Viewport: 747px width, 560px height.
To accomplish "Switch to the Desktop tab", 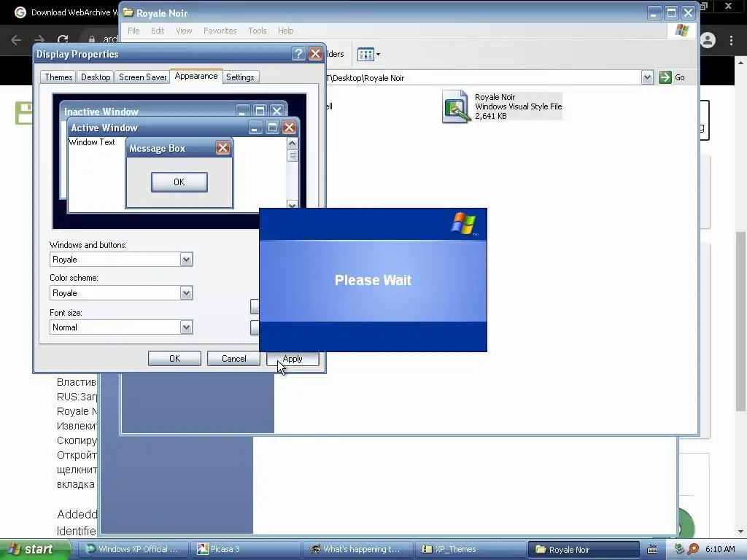I will [x=96, y=77].
